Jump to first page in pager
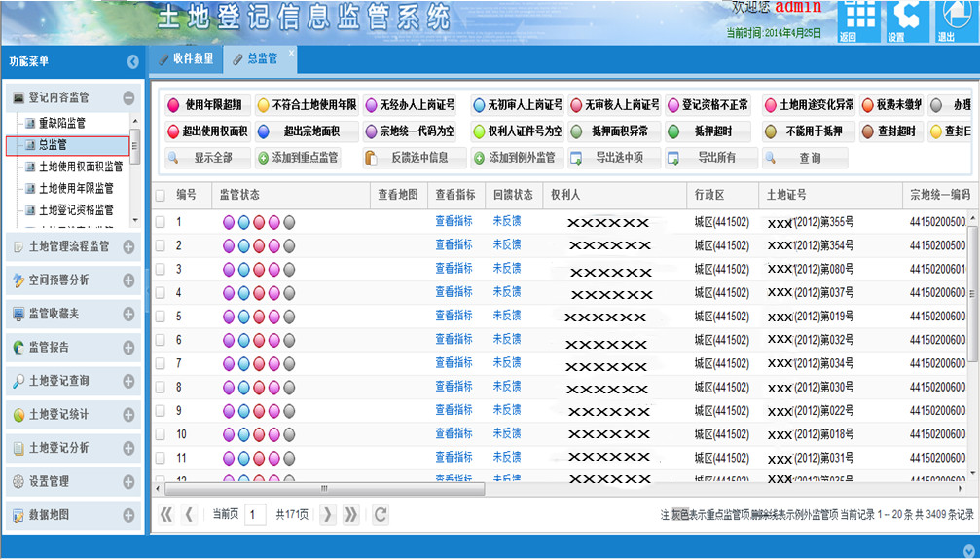This screenshot has height=560, width=980. 165,514
